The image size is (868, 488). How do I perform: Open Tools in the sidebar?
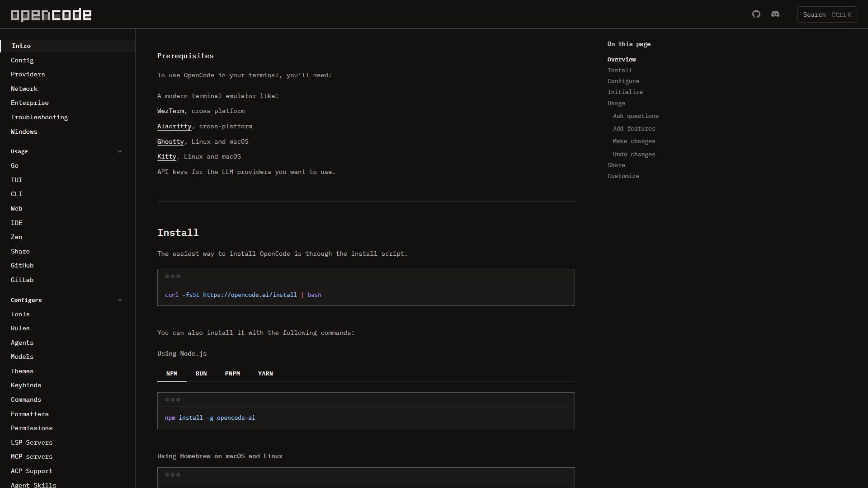20,314
